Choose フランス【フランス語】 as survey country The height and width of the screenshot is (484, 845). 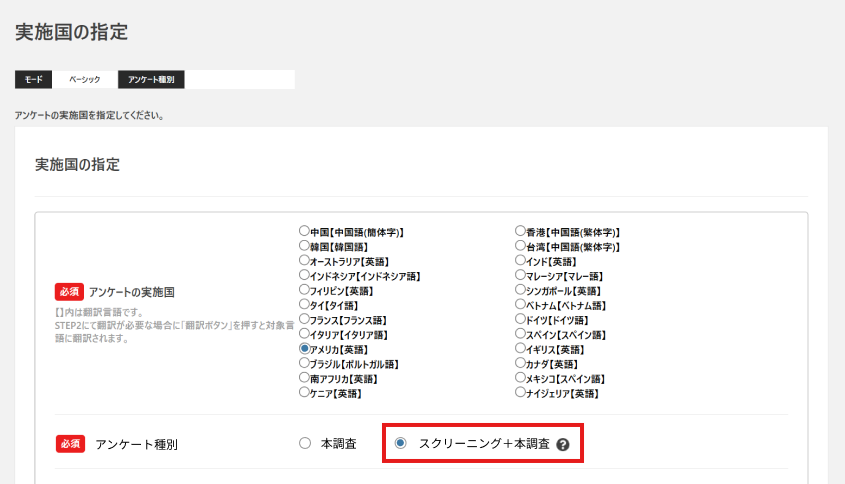[x=304, y=319]
